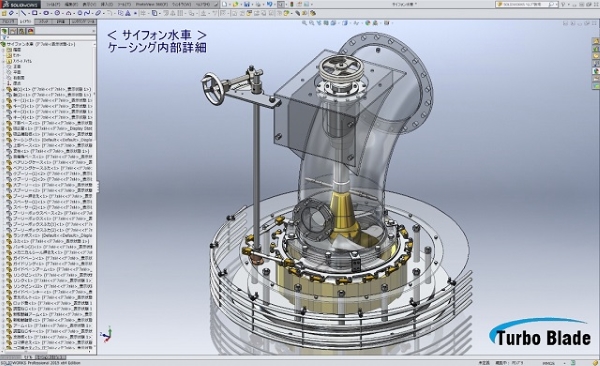Open the FeatureManager design tree tab icon
This screenshot has width=600, height=366.
5,31
